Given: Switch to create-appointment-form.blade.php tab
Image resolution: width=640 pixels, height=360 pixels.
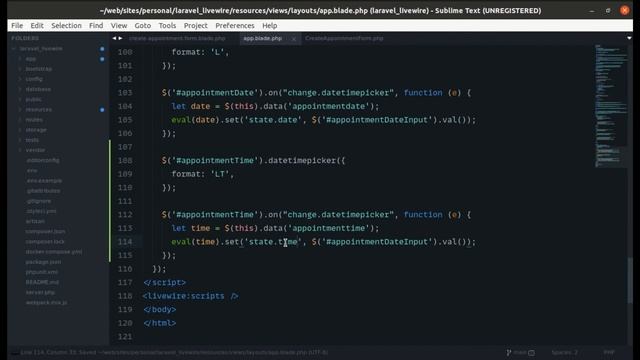Looking at the screenshot, I should tap(177, 38).
